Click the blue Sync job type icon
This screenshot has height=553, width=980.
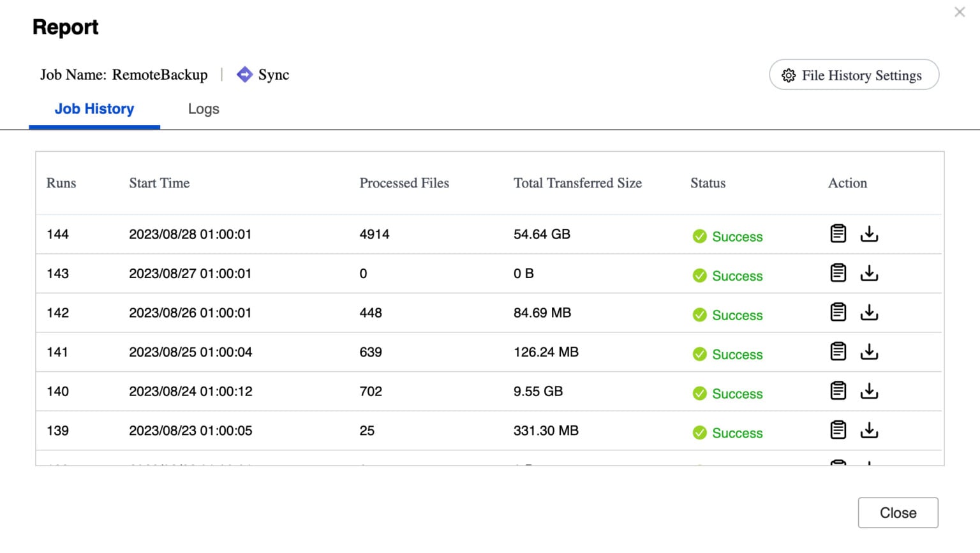[244, 75]
